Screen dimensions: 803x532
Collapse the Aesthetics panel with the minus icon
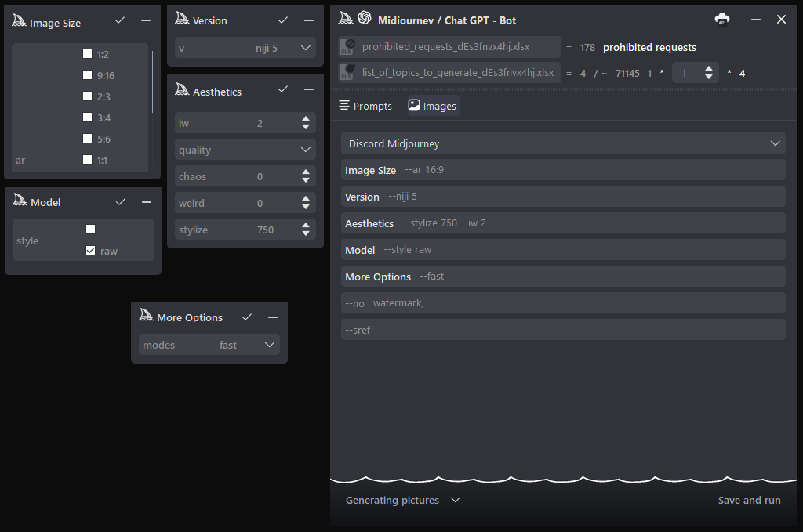click(x=309, y=89)
